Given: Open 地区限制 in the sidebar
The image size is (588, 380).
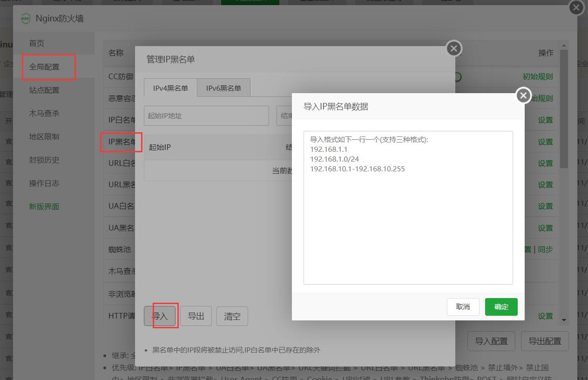Looking at the screenshot, I should 54,136.
